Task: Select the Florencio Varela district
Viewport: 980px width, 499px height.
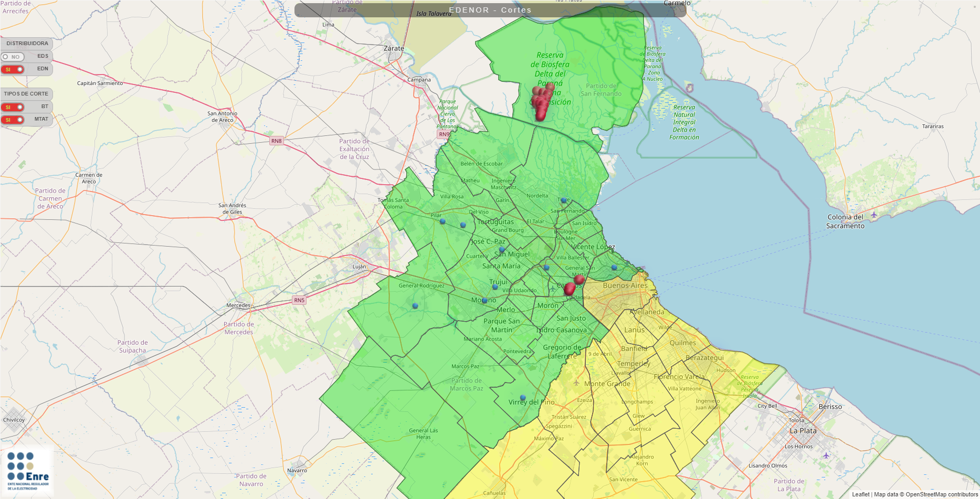Action: pos(679,376)
